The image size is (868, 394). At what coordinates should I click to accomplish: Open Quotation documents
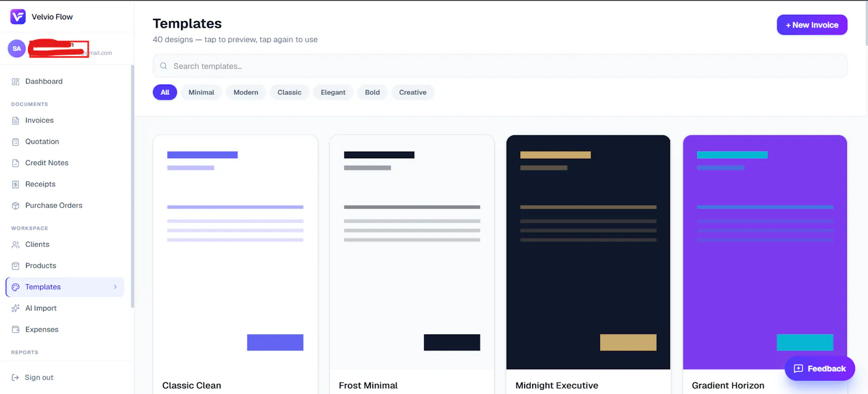click(x=66, y=141)
